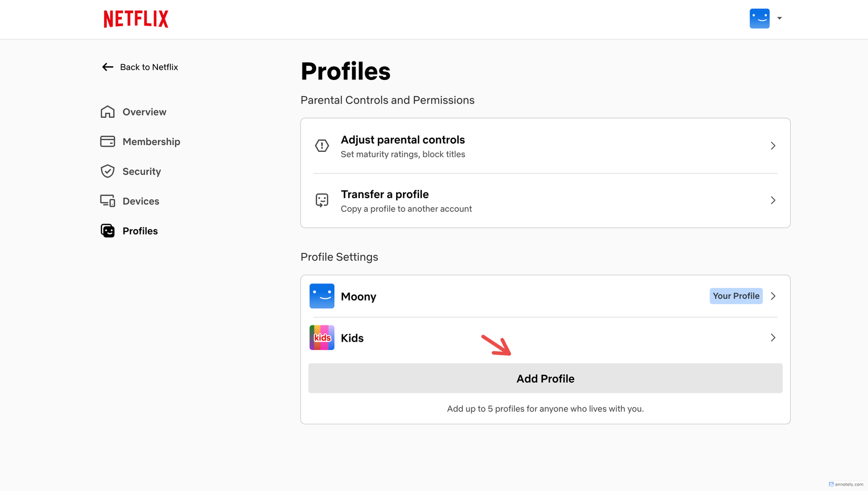
Task: Select Profiles in the sidebar menu
Action: coord(140,230)
